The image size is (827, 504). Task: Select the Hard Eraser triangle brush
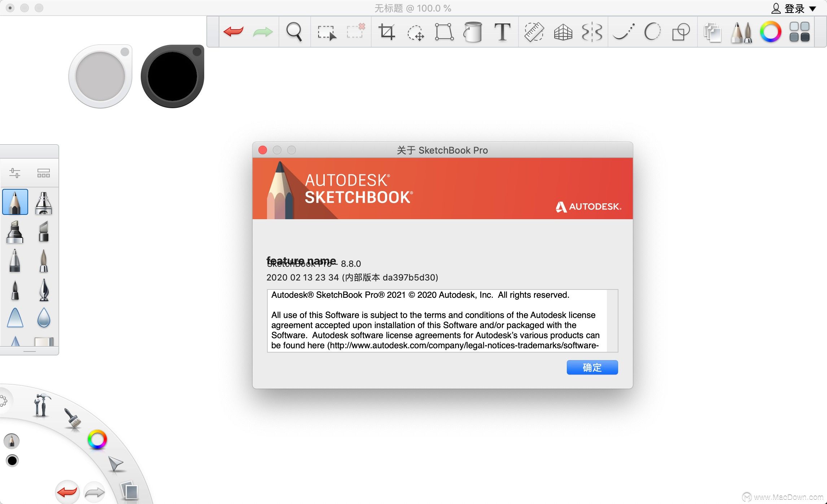click(15, 318)
